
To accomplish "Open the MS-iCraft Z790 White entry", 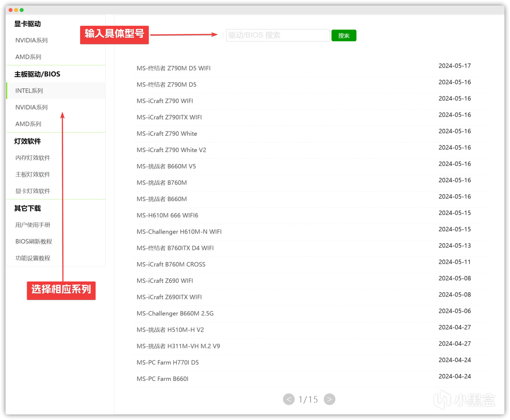I will click(167, 134).
